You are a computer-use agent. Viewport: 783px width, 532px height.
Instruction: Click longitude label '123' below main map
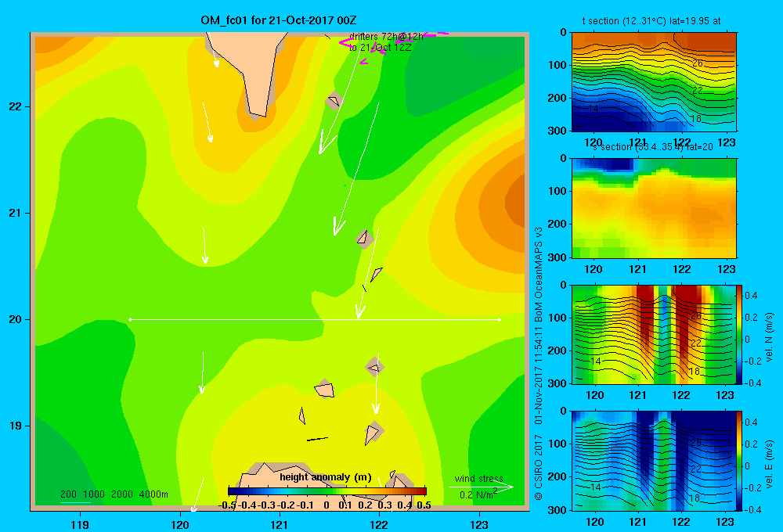(x=479, y=524)
